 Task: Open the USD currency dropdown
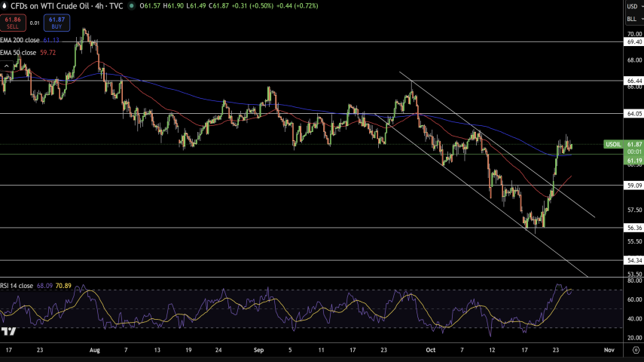(633, 6)
